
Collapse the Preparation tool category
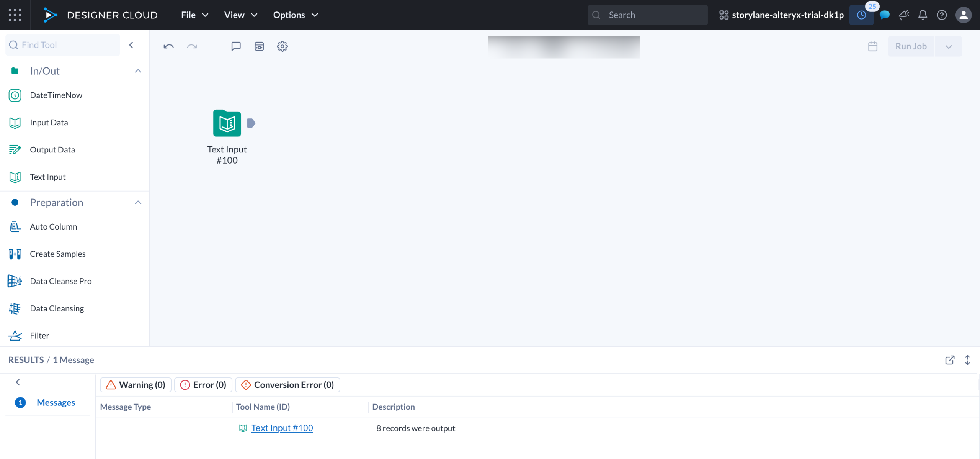click(138, 202)
